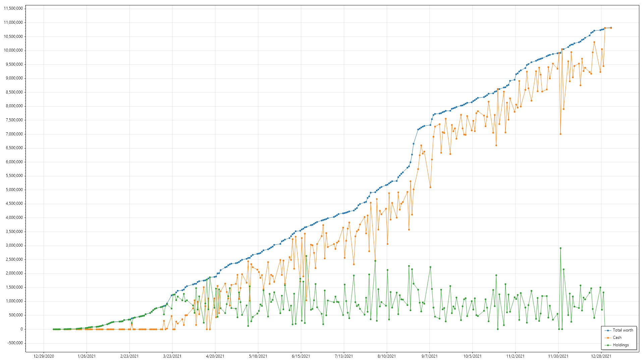644x362 pixels.
Task: Click the 10,000,000 y-axis label
Action: [x=13, y=50]
